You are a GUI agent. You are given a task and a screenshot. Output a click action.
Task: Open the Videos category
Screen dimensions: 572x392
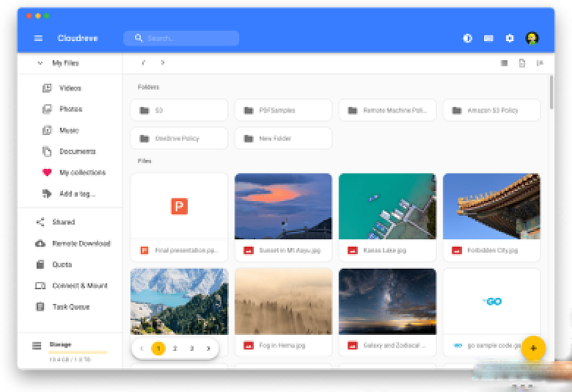[70, 88]
